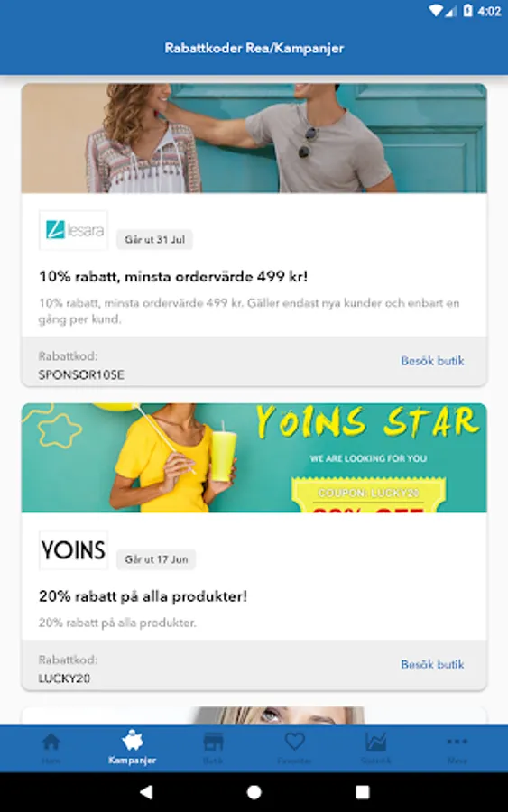Screen dimensions: 508x812
Task: Open the 10% rabatt offer title
Action: [173, 277]
